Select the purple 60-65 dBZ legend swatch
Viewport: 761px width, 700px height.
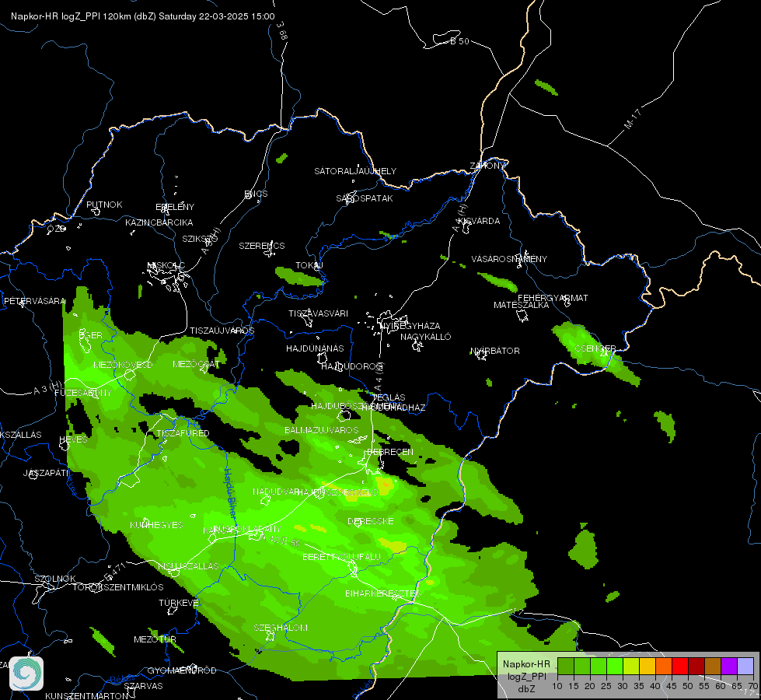[x=729, y=667]
